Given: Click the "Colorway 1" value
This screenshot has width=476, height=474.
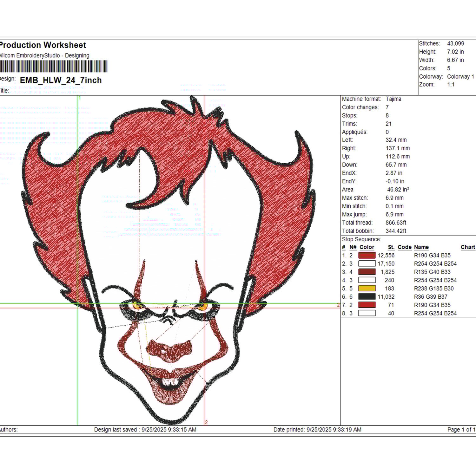Looking at the screenshot, I should (460, 76).
